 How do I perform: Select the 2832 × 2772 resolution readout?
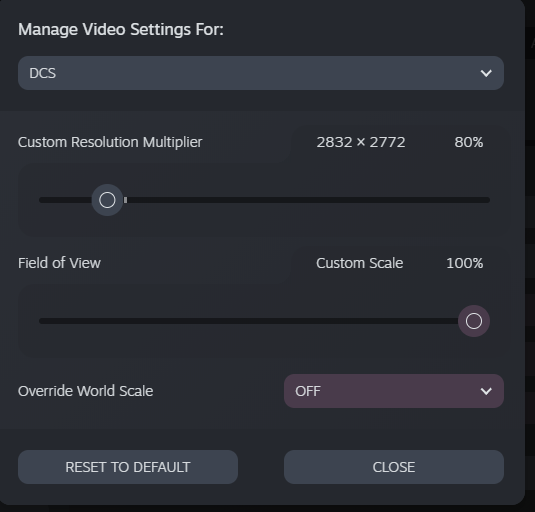tap(361, 142)
